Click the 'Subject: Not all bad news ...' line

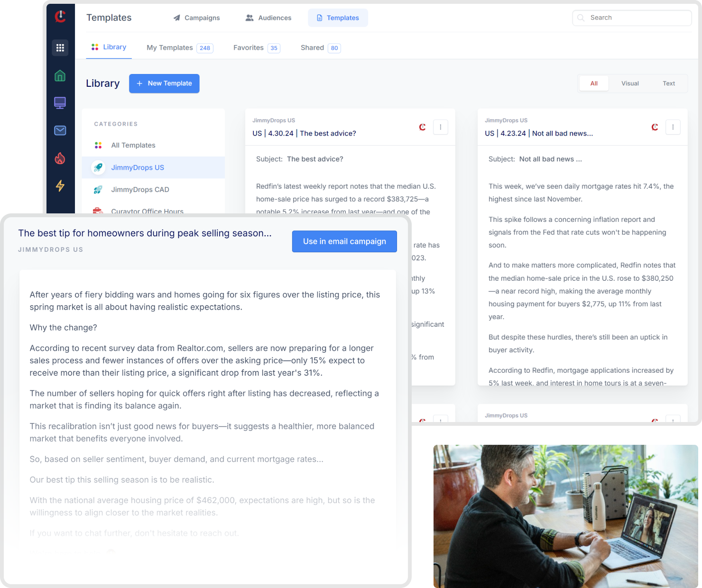tap(535, 159)
